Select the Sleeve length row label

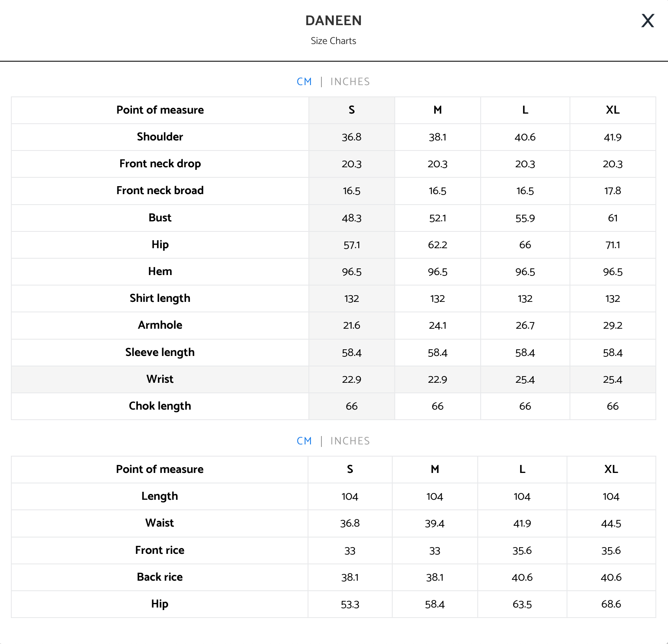160,353
